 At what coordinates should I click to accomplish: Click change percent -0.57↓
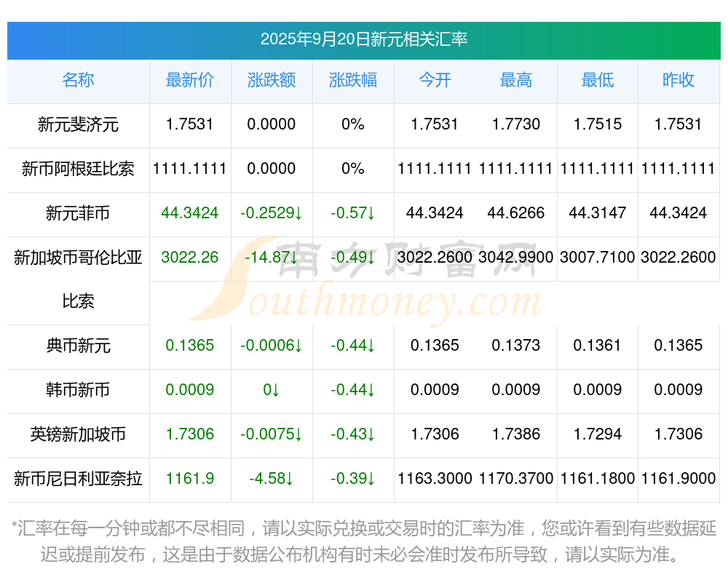click(353, 213)
